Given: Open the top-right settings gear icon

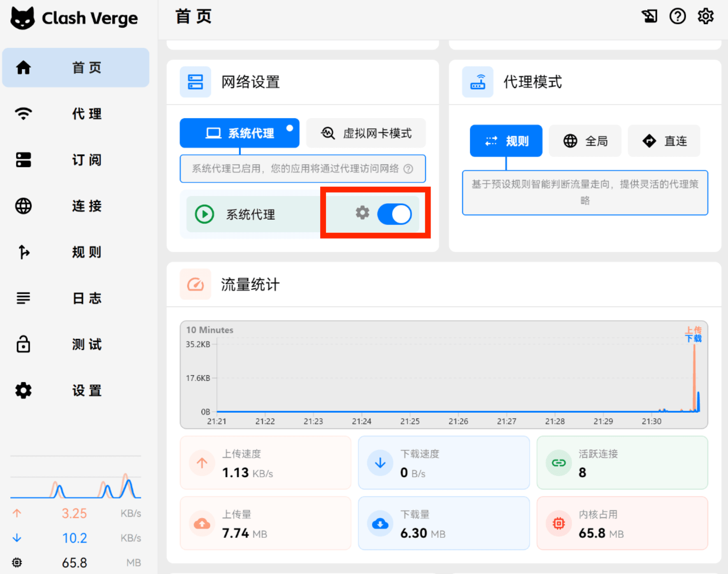Looking at the screenshot, I should tap(705, 16).
